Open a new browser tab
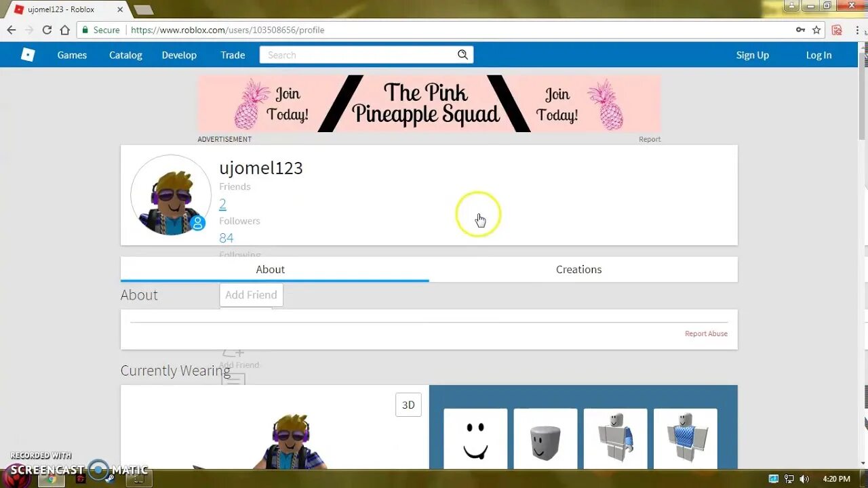Image resolution: width=868 pixels, height=488 pixels. point(143,9)
